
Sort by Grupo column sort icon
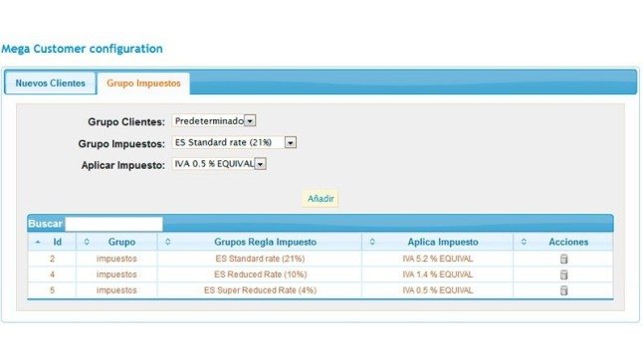point(87,242)
